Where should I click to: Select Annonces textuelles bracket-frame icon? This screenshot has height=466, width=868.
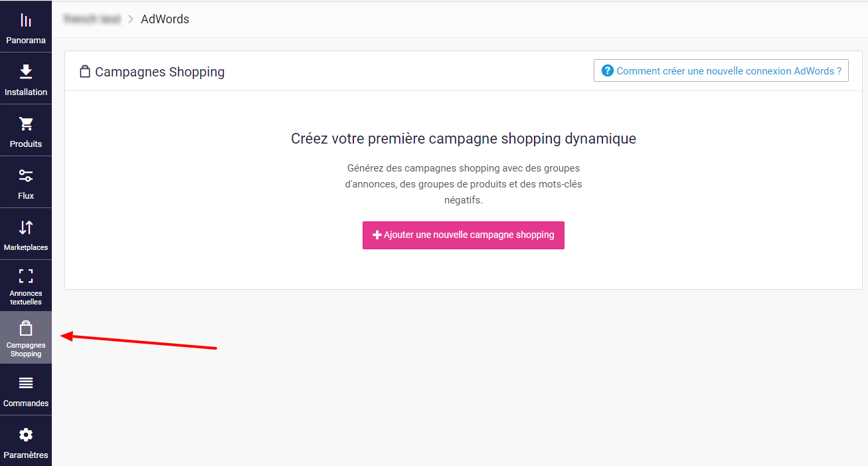(x=26, y=276)
